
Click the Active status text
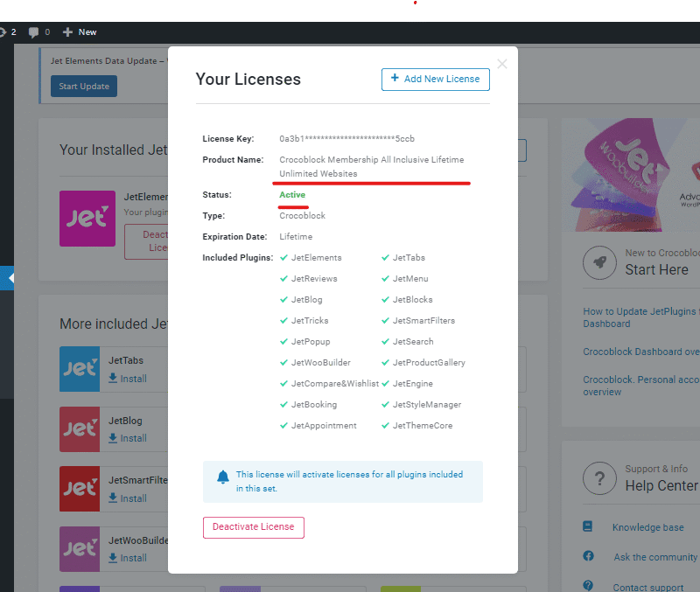tap(292, 195)
